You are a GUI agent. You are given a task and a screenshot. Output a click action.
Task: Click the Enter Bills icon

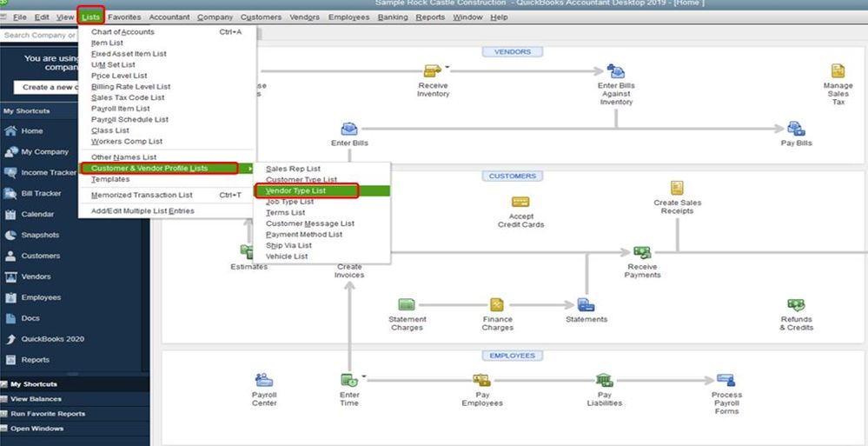tap(349, 129)
